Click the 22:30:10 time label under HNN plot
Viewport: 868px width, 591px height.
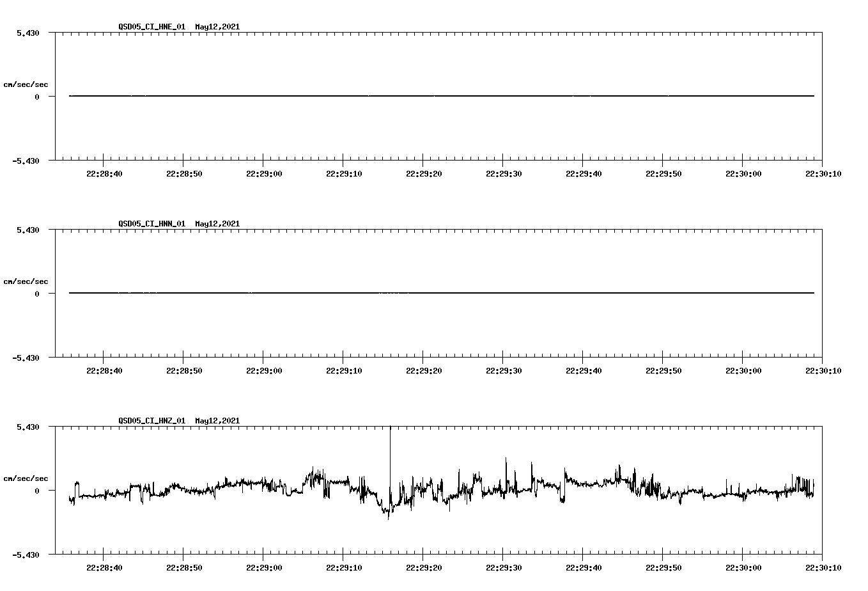point(823,370)
